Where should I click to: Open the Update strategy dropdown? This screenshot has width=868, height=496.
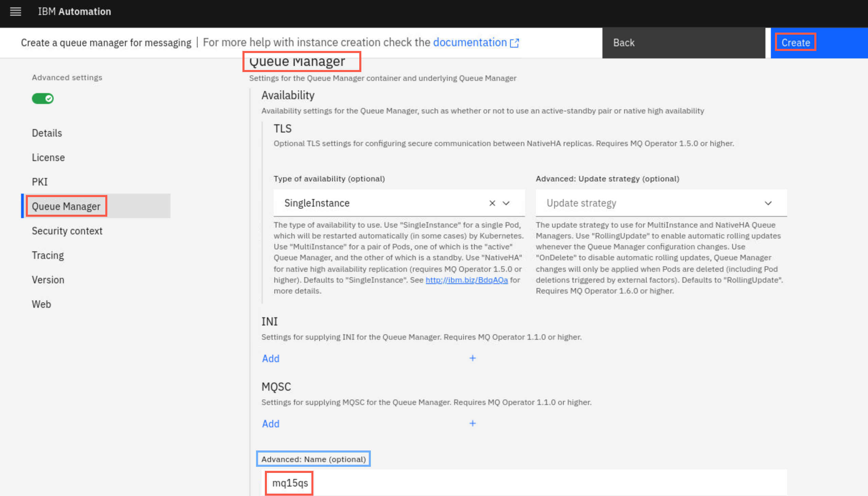point(661,203)
